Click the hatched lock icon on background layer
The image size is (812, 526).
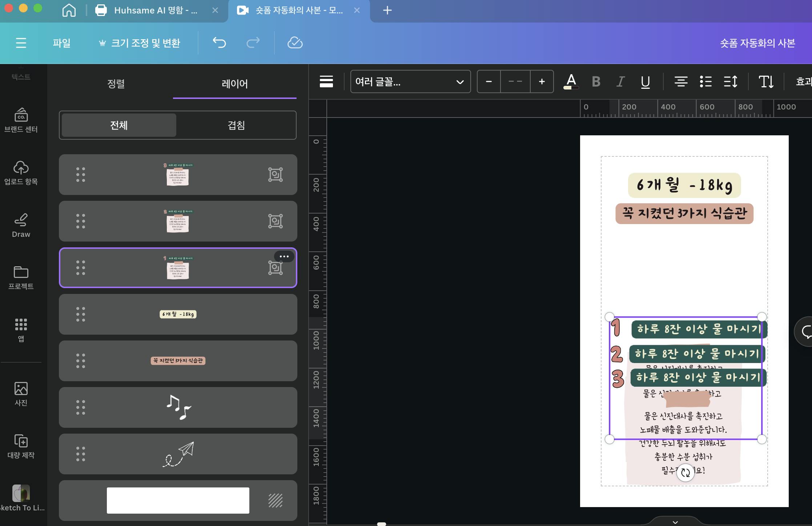tap(276, 501)
